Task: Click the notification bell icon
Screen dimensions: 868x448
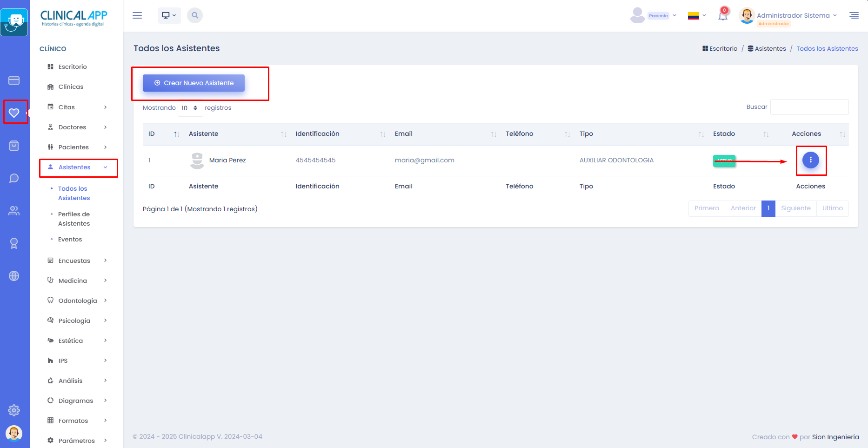Action: 722,16
